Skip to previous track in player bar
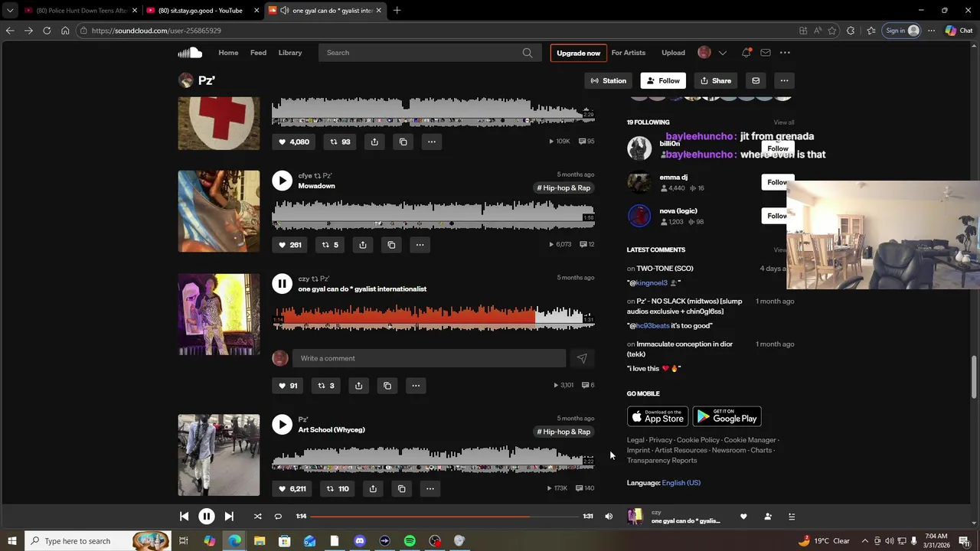Image resolution: width=980 pixels, height=551 pixels. pyautogui.click(x=184, y=517)
